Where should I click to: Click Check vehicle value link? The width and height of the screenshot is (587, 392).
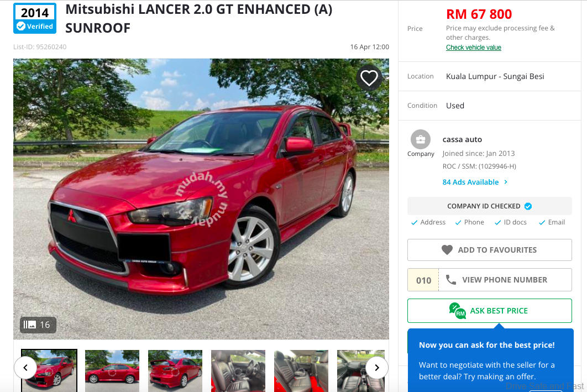[474, 48]
